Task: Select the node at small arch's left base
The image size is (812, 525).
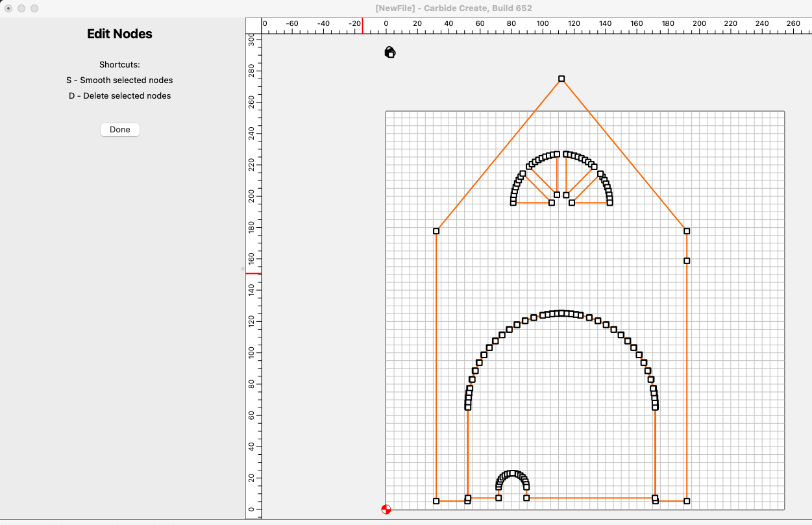Action: [x=498, y=498]
